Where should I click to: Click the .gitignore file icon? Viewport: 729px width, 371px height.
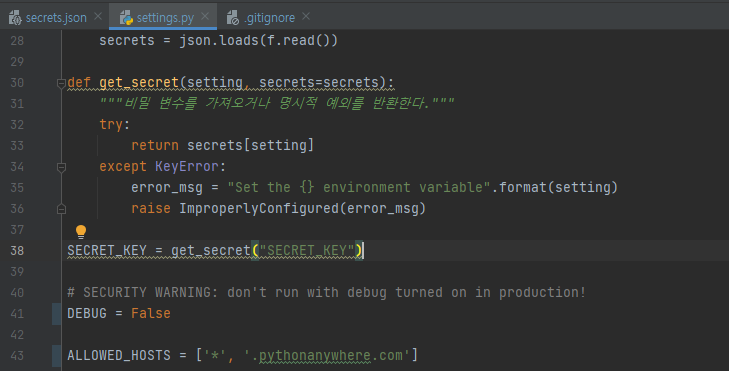pyautogui.click(x=232, y=18)
